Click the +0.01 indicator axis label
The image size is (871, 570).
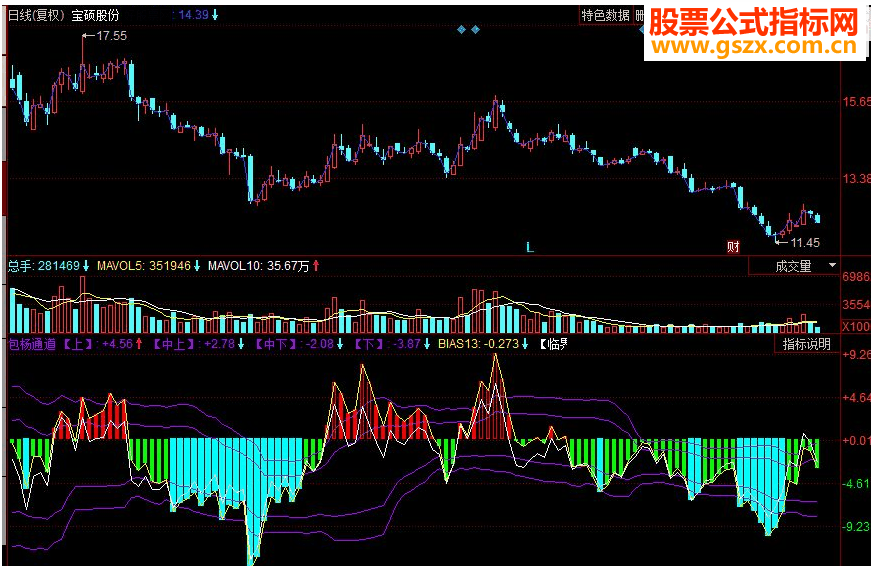click(857, 441)
